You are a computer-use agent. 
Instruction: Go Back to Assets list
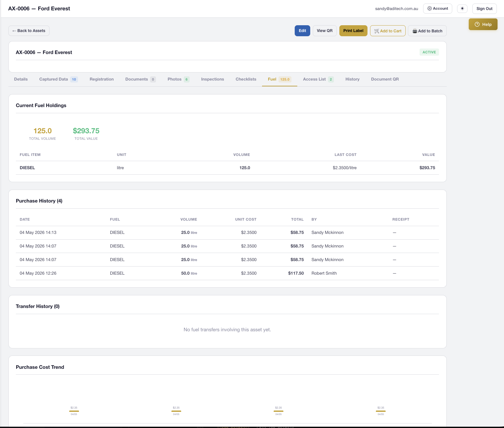coord(29,31)
